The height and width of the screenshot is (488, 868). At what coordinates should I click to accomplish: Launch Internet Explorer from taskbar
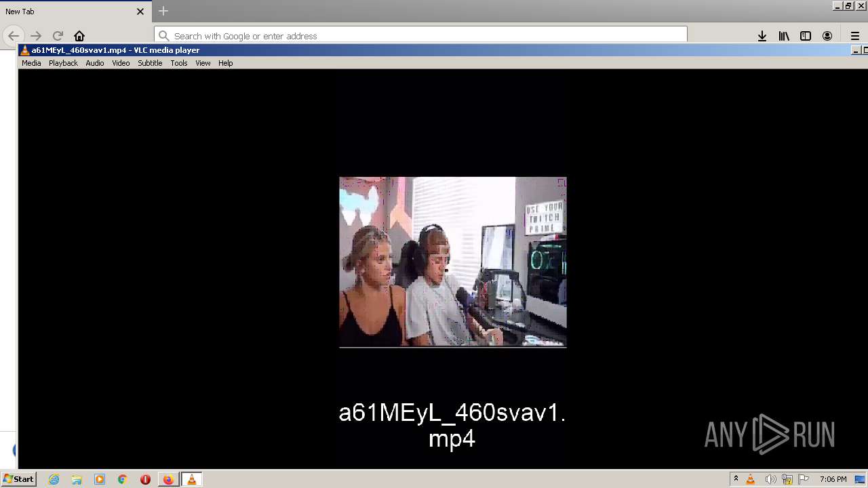click(54, 479)
